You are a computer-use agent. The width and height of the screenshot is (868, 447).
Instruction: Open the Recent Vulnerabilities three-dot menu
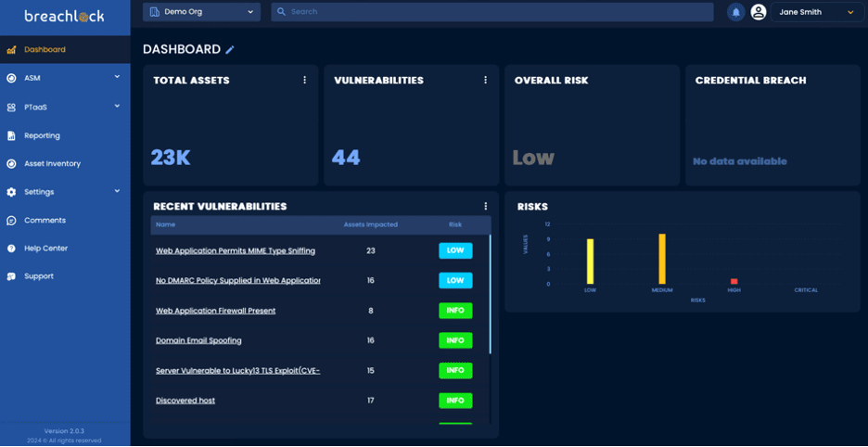point(485,207)
